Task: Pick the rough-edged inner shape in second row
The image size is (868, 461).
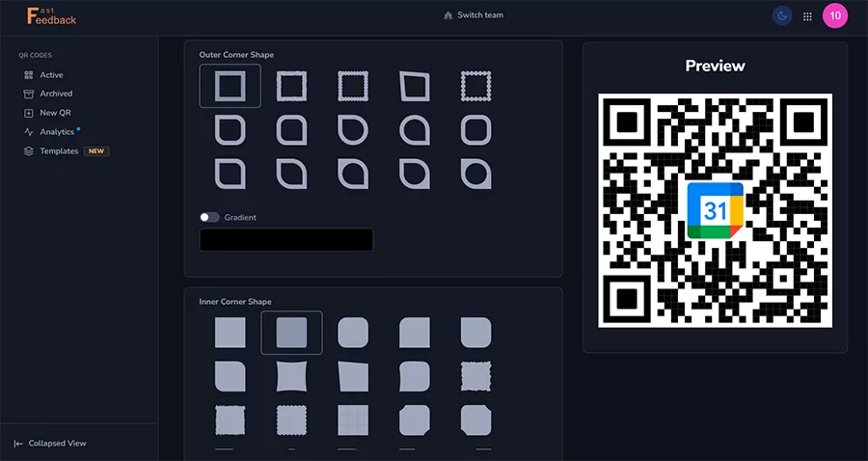Action: pos(475,376)
